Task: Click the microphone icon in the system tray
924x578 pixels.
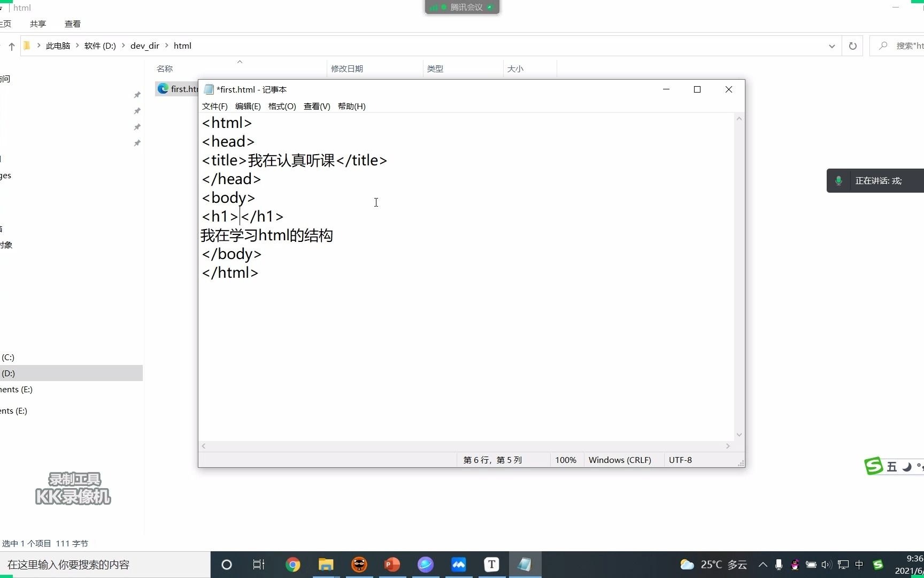Action: pyautogui.click(x=778, y=564)
